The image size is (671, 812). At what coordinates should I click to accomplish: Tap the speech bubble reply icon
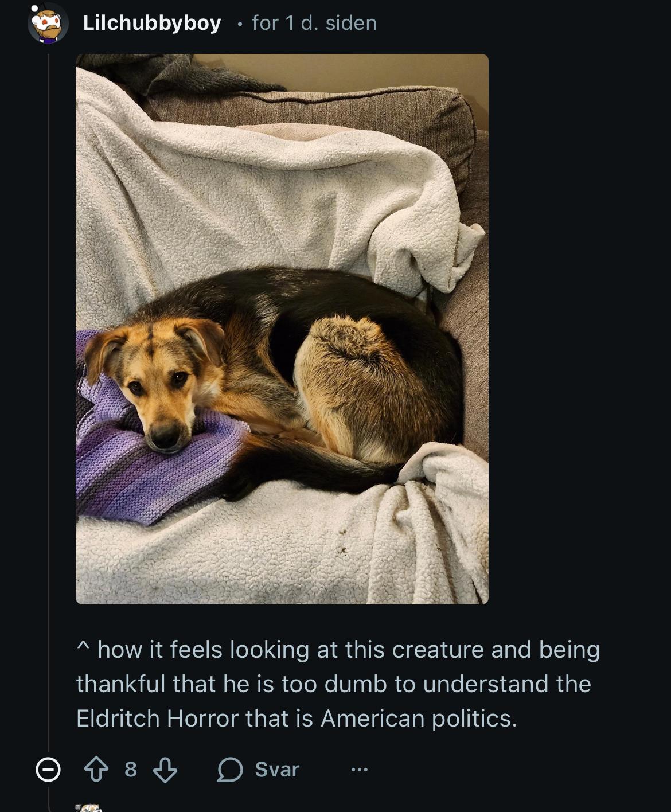tap(230, 770)
